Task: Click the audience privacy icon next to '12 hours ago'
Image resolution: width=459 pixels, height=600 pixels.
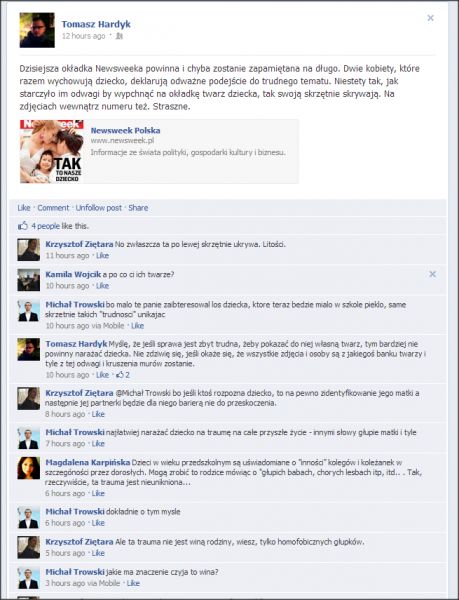Action: (x=119, y=36)
